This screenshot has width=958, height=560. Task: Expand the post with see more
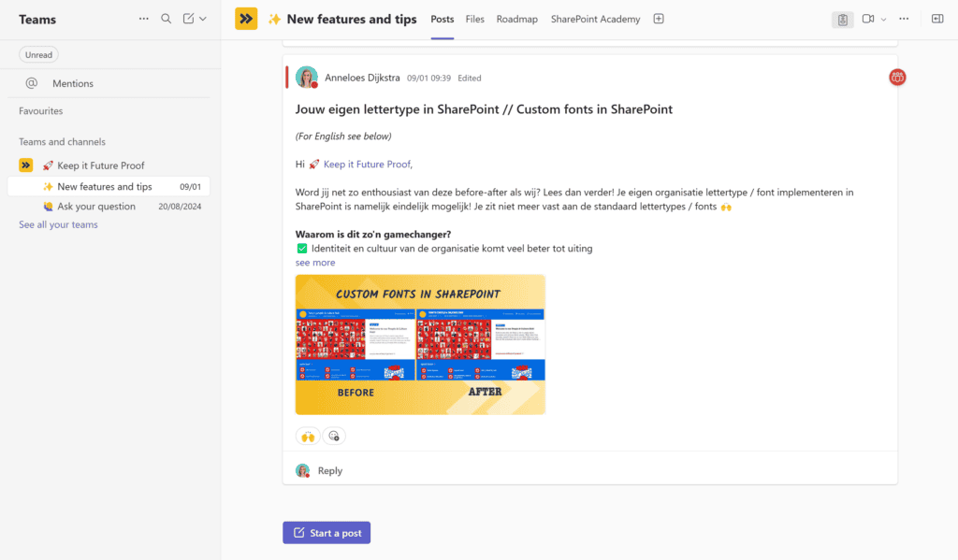[315, 263]
